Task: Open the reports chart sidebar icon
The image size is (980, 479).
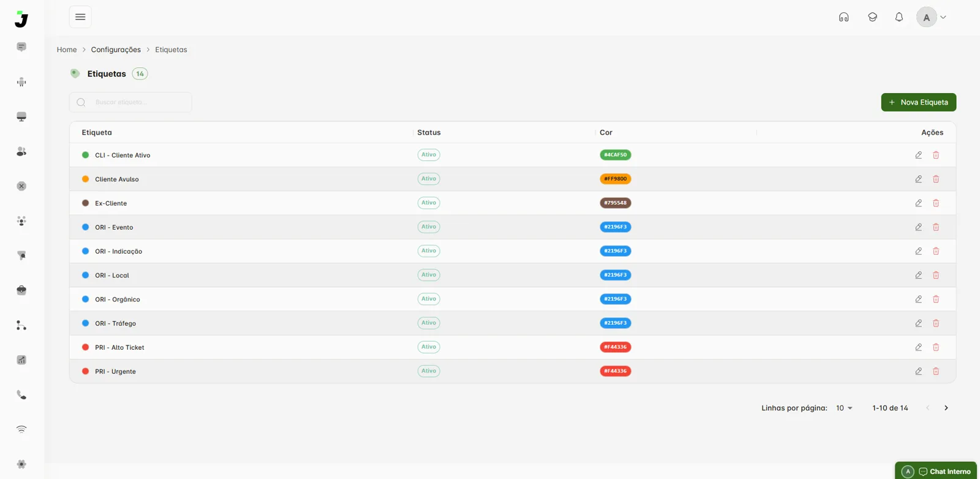Action: click(x=21, y=360)
